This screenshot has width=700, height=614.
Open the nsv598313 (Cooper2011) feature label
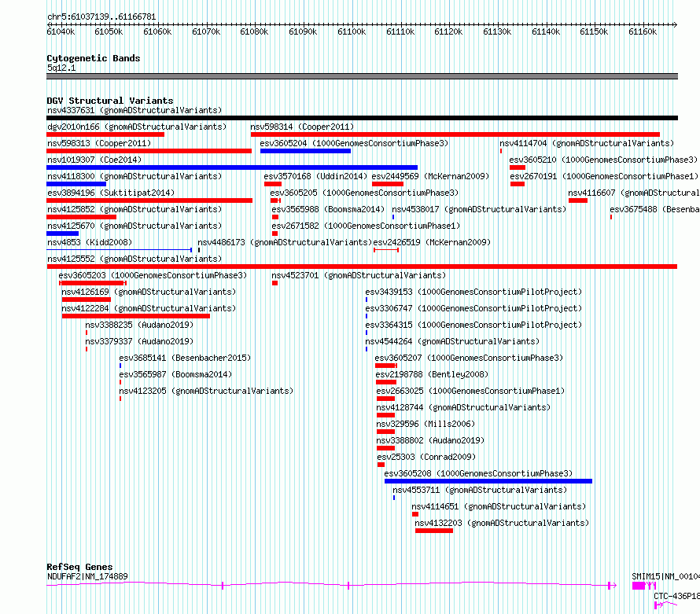(99, 143)
